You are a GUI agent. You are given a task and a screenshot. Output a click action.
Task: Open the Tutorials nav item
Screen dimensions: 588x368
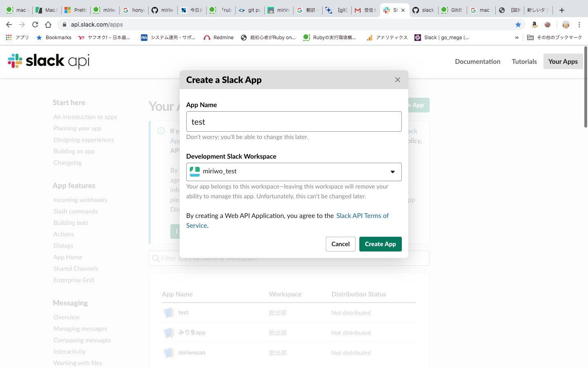coord(524,61)
